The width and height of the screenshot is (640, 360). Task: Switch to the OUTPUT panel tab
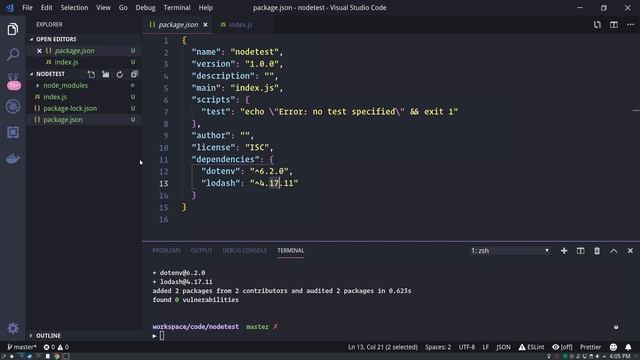click(x=201, y=251)
